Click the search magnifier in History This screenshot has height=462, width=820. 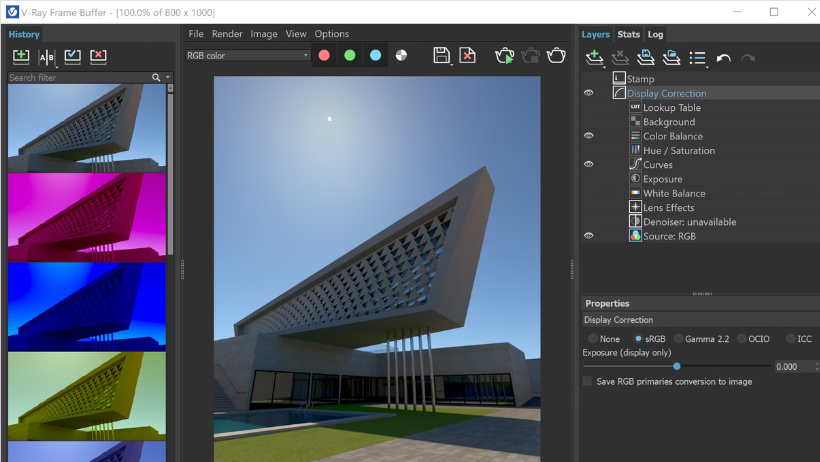[156, 77]
